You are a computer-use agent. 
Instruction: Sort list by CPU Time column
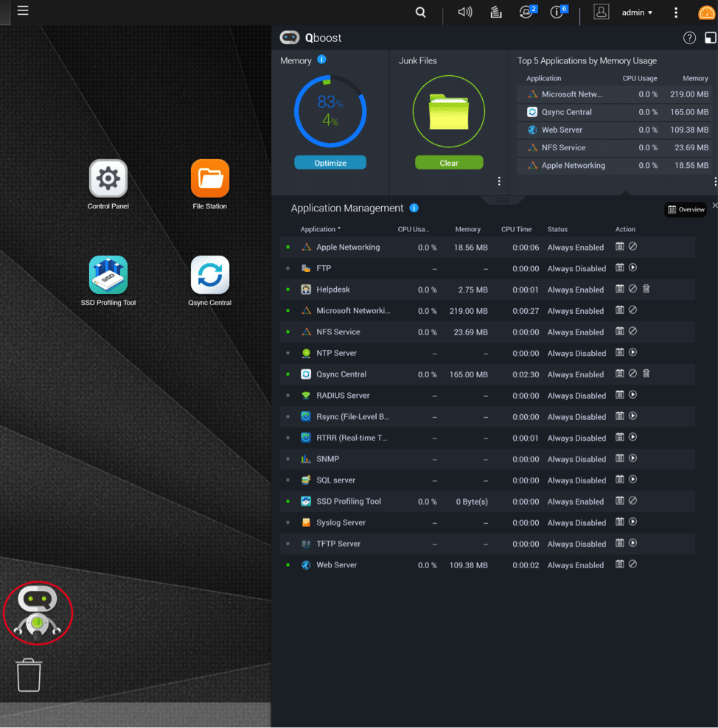pos(517,229)
